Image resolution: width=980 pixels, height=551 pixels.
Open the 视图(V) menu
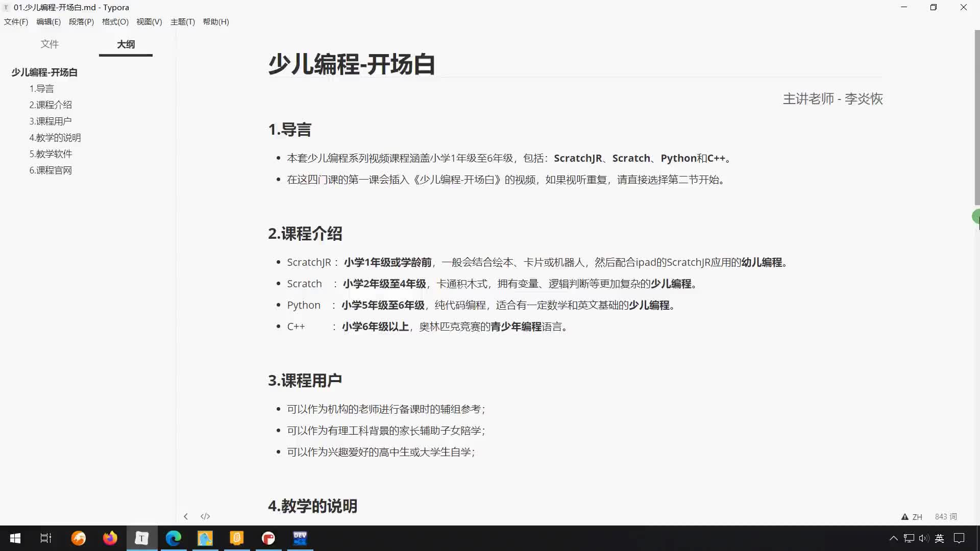[x=149, y=21]
